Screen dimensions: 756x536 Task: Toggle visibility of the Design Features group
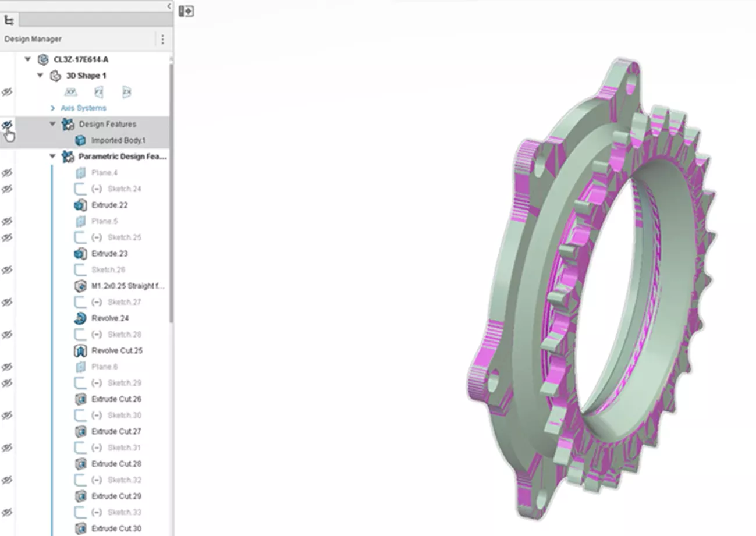(x=8, y=125)
